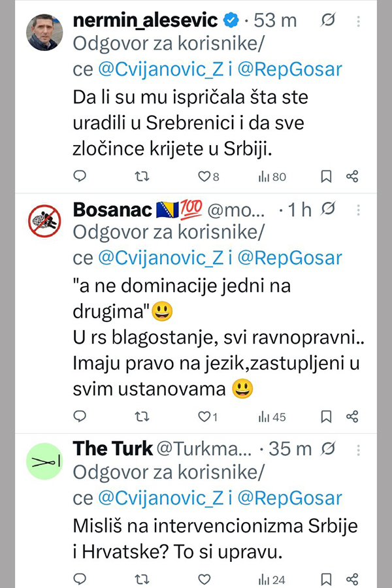Image resolution: width=392 pixels, height=588 pixels.
Task: Open The Turk's profile name
Action: (112, 449)
